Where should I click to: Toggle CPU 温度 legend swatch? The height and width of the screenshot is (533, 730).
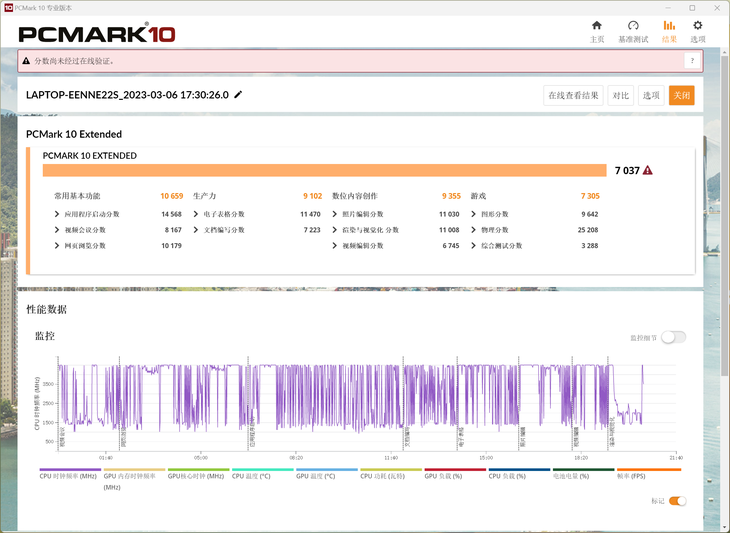pos(263,470)
